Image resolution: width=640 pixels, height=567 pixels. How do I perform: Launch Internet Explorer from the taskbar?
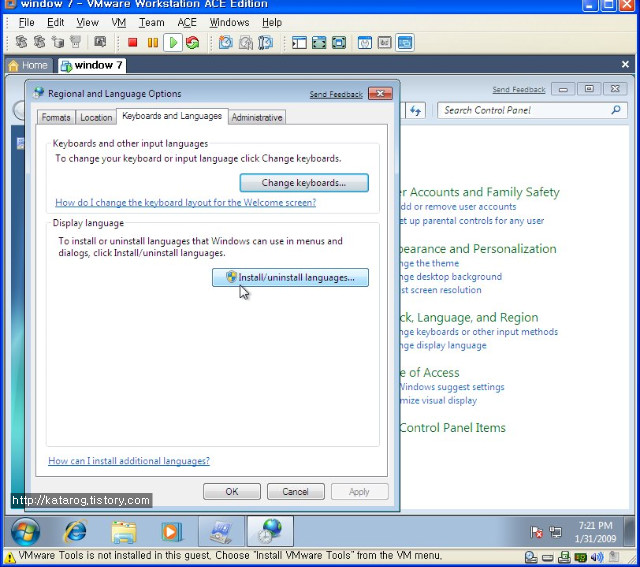click(x=76, y=531)
